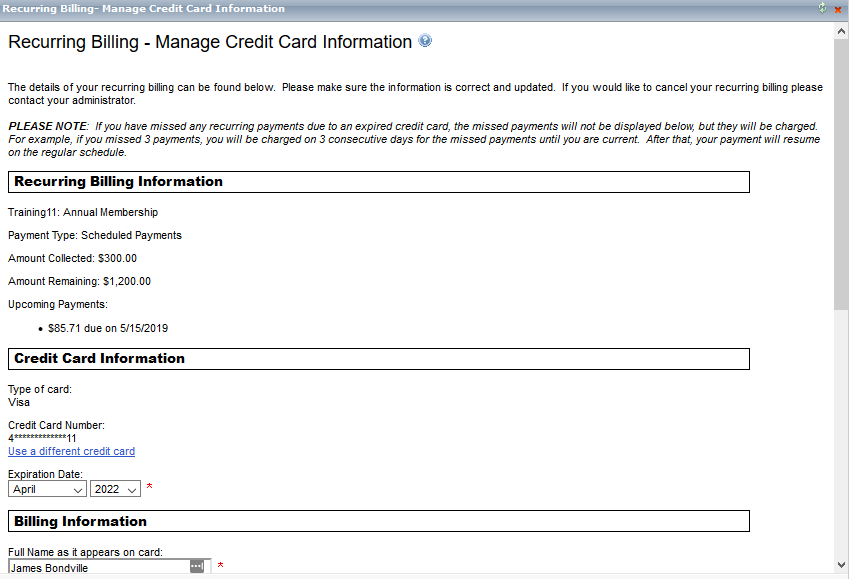Click the scrollbar up arrow
This screenshot has height=579, width=849.
click(x=840, y=29)
